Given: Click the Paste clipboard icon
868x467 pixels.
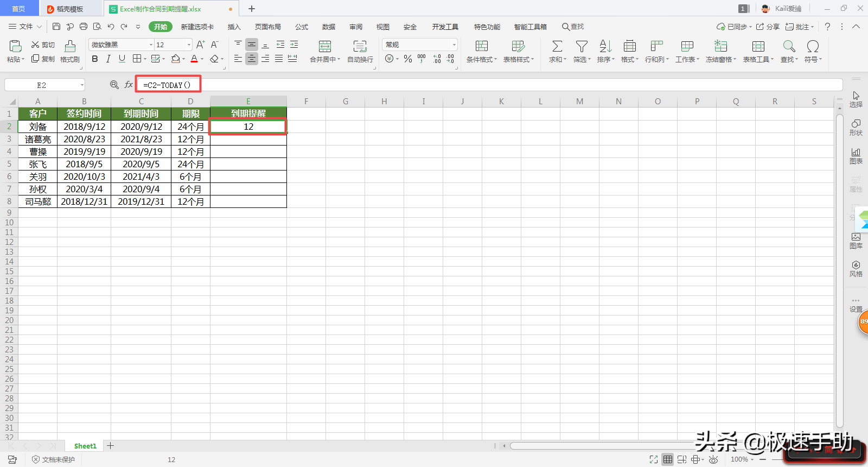Looking at the screenshot, I should coord(15,46).
